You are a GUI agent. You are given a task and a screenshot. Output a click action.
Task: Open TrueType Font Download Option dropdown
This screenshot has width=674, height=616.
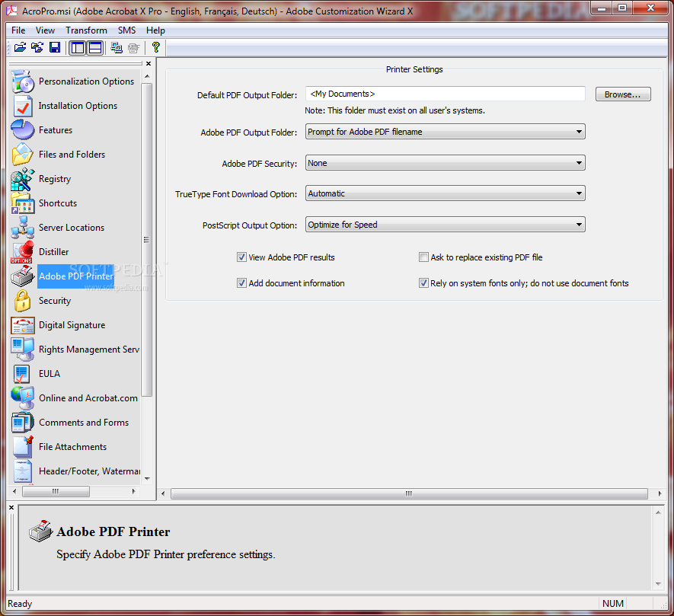446,193
